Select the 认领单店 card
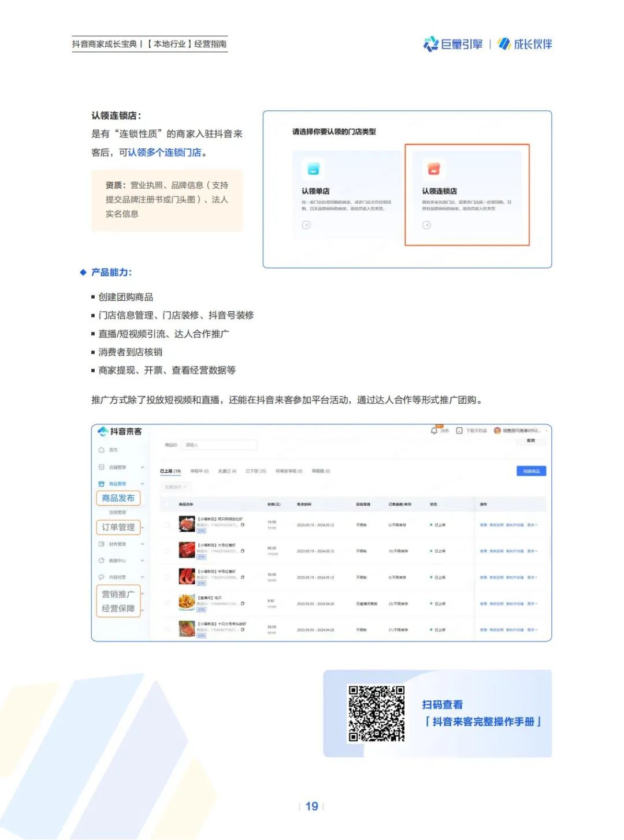 tap(346, 195)
